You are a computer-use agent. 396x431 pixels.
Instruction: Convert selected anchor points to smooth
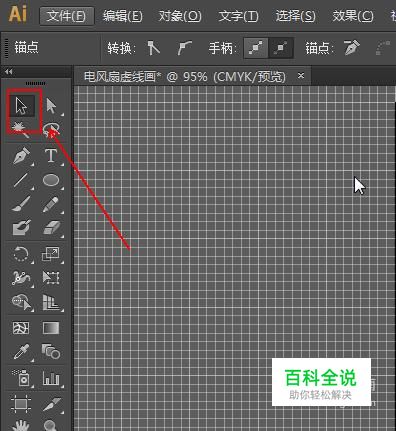pos(185,48)
